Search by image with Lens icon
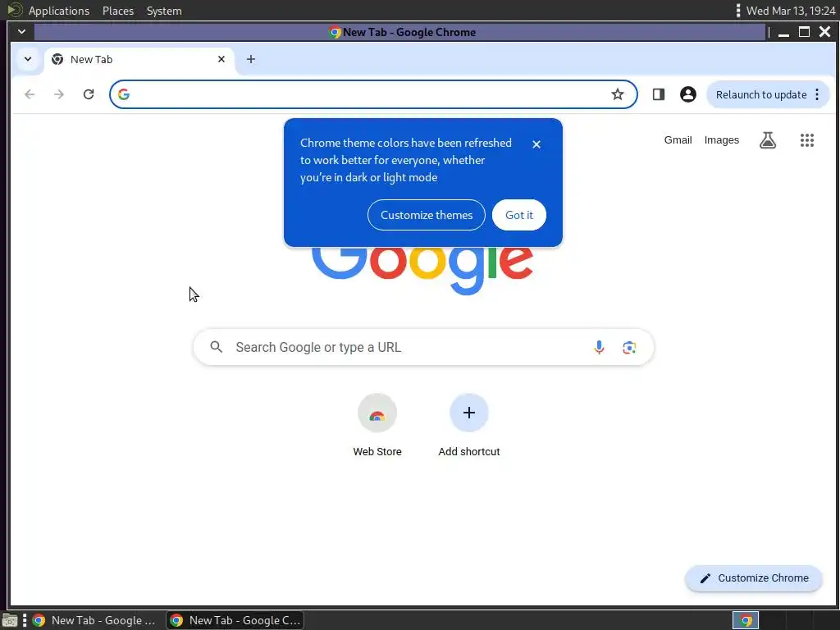This screenshot has height=630, width=840. [629, 347]
